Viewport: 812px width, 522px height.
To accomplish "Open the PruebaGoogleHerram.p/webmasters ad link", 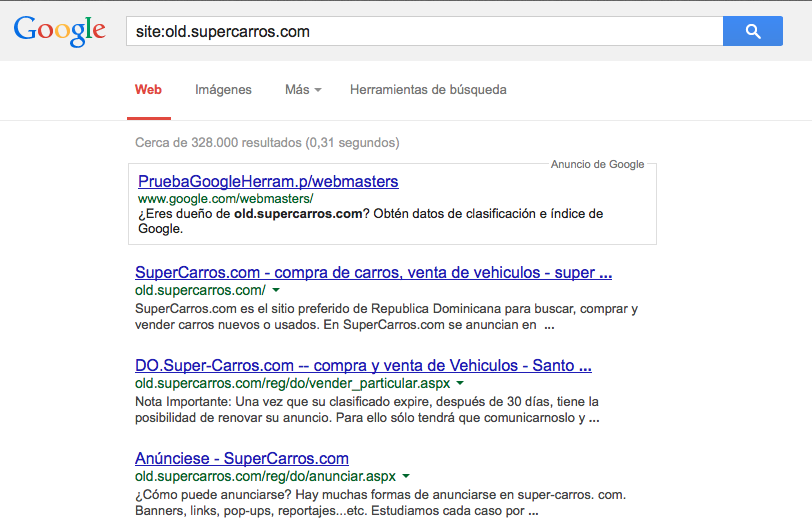I will [268, 181].
